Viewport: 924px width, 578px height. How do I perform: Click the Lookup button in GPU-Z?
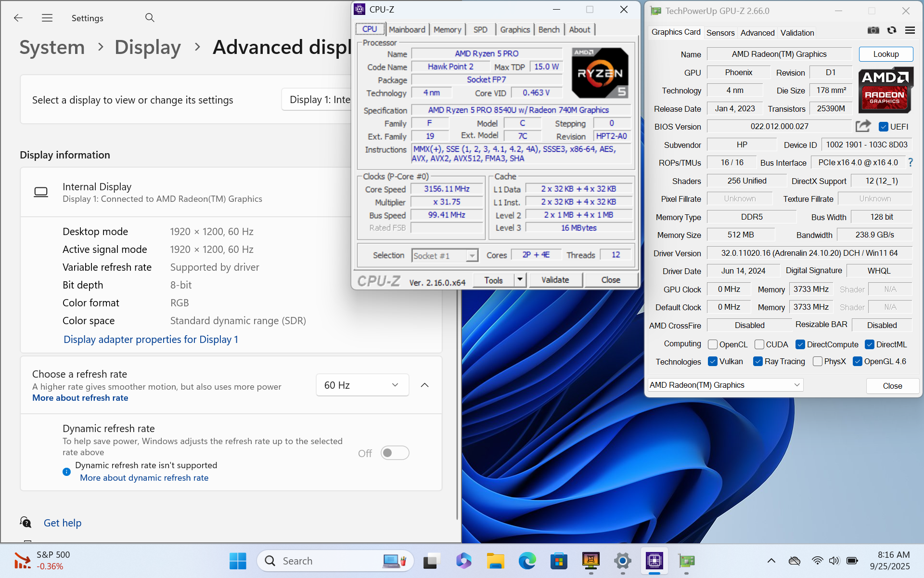point(885,54)
